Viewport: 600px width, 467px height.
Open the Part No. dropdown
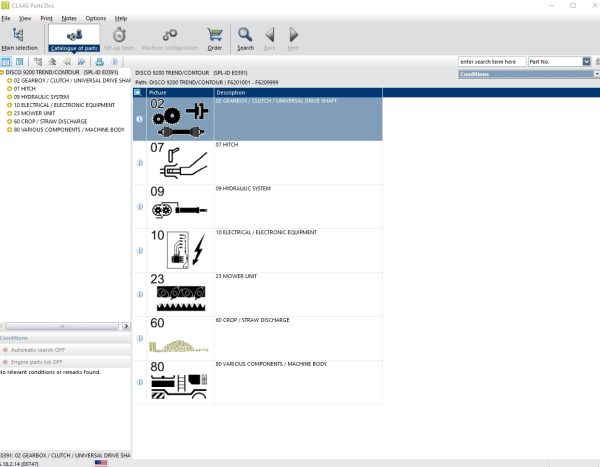click(x=586, y=62)
